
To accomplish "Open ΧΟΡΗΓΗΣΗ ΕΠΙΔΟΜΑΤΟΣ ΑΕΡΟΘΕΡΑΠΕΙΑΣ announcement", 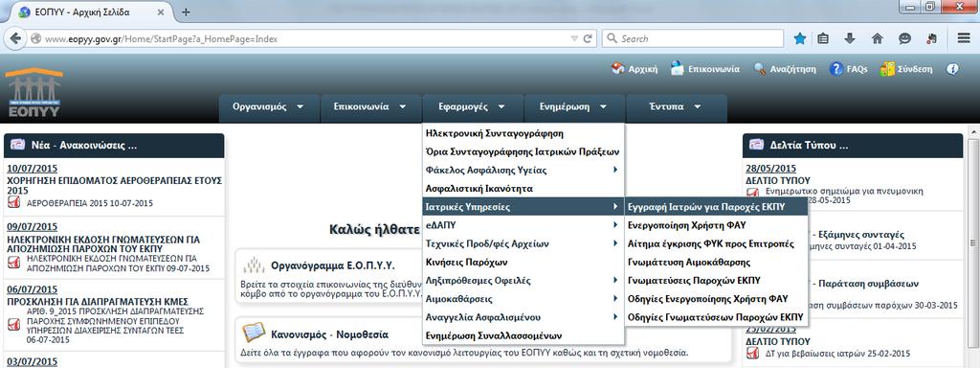I will (x=115, y=185).
